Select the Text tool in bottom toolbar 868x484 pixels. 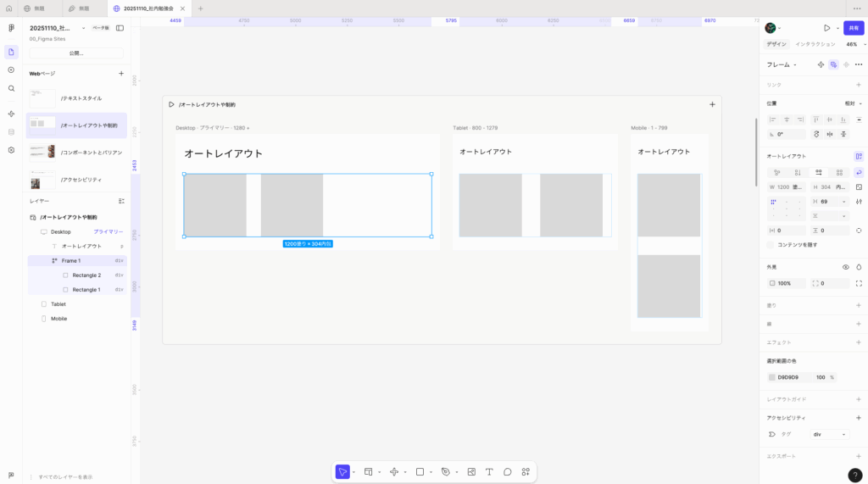pos(489,471)
